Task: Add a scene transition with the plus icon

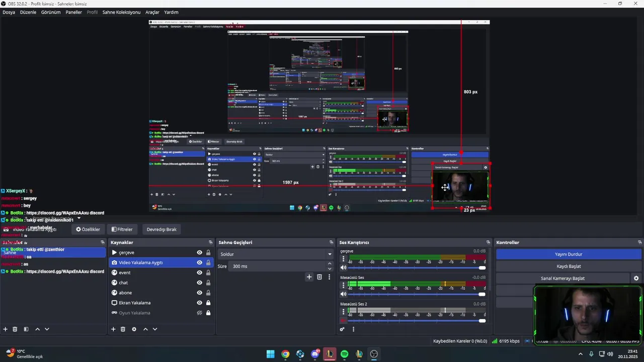Action: [309, 277]
